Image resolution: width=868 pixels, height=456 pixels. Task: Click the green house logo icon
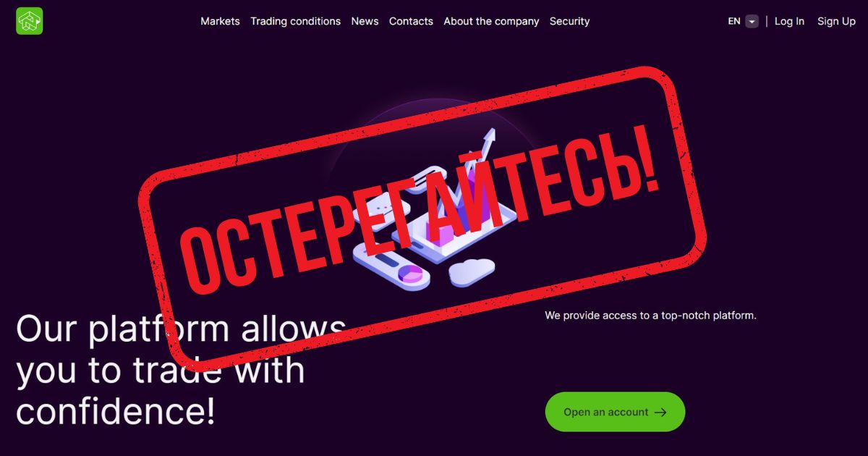[30, 21]
